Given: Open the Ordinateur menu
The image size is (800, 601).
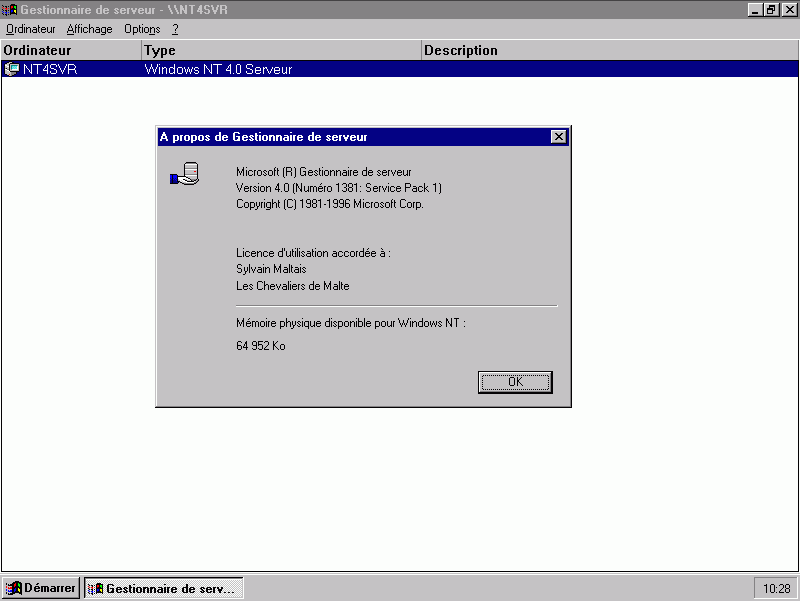Looking at the screenshot, I should [31, 30].
